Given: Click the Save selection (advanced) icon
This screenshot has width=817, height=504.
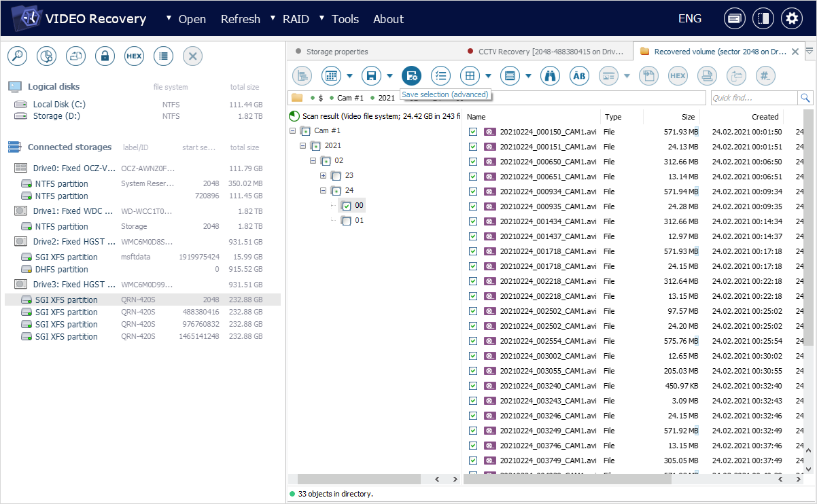Looking at the screenshot, I should click(411, 75).
